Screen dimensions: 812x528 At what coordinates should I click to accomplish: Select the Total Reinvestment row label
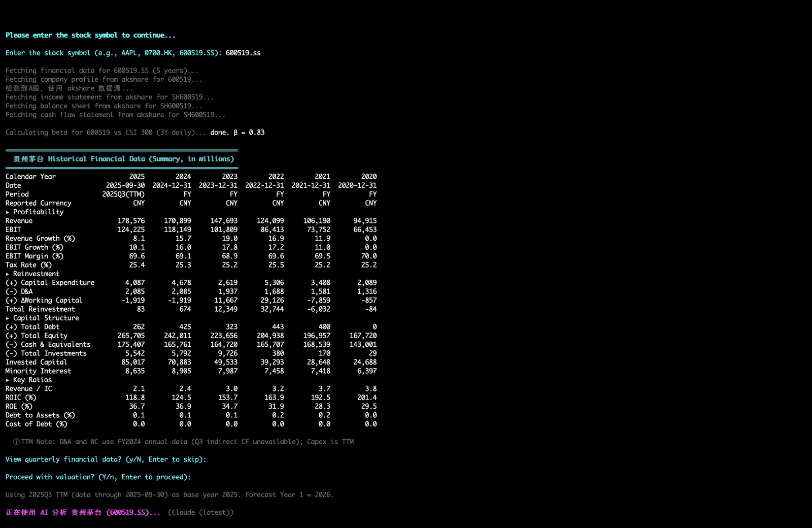click(40, 309)
